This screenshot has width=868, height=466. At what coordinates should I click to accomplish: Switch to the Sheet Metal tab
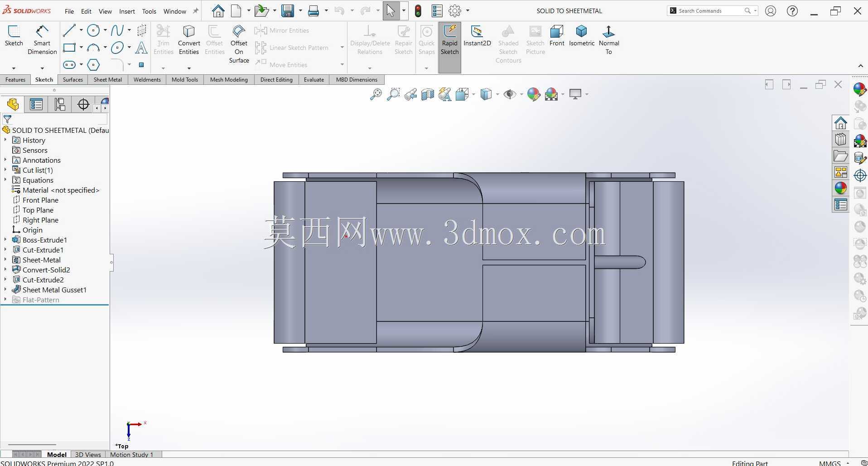(x=108, y=80)
